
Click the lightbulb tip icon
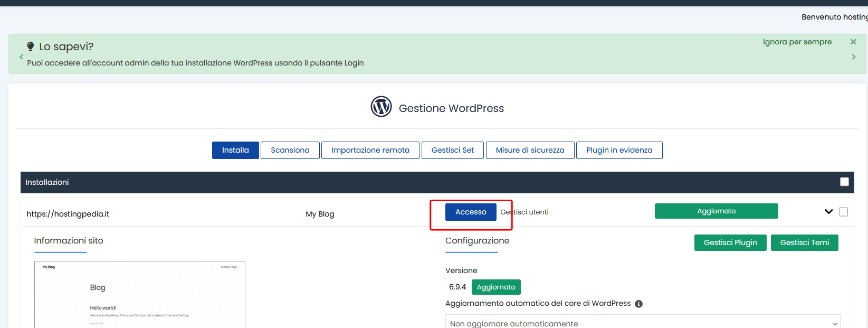coord(31,46)
